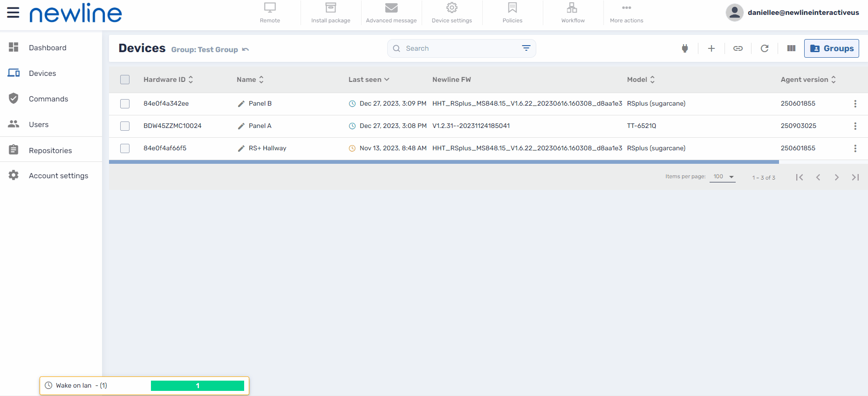This screenshot has height=396, width=868.
Task: Open items per page dropdown
Action: pos(723,177)
